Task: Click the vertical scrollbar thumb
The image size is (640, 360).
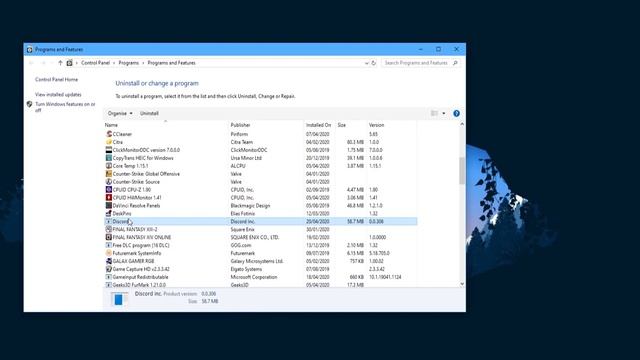Action: (x=462, y=171)
